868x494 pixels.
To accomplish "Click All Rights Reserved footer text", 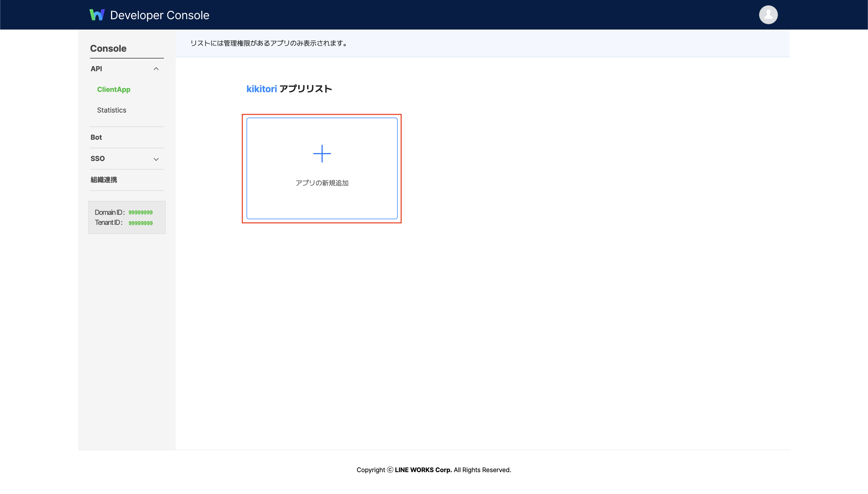I will [x=482, y=470].
